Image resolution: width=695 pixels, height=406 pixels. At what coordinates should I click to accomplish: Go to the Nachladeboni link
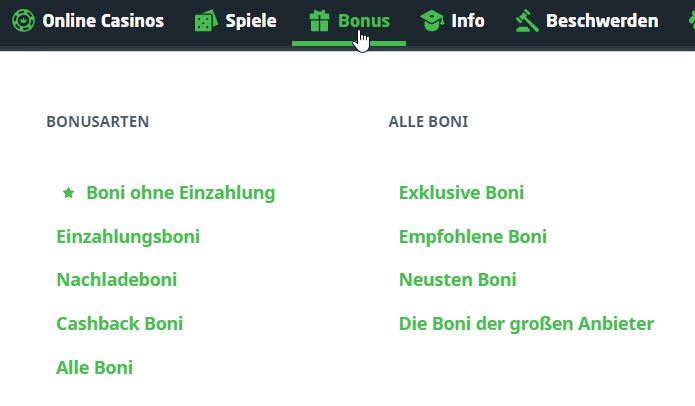(x=116, y=280)
